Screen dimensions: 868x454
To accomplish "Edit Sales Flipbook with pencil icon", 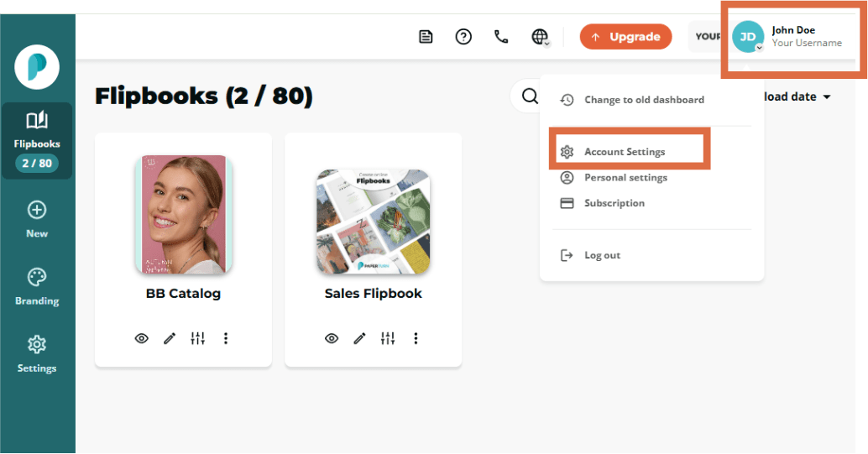I will 359,338.
